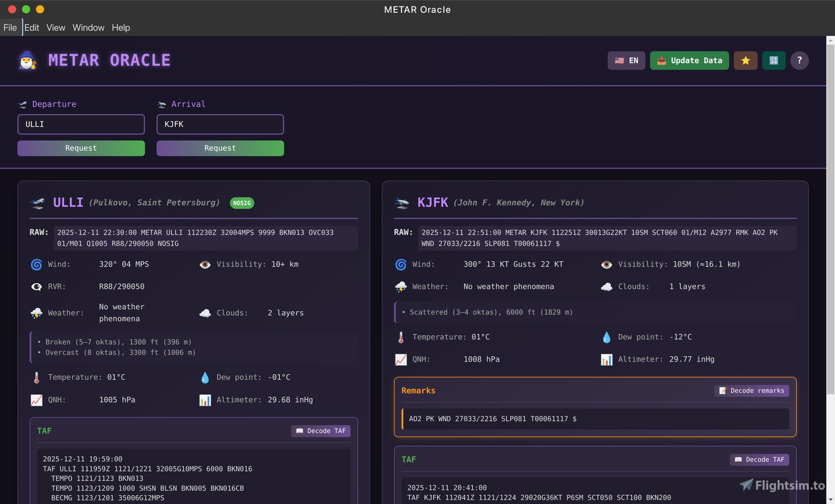Open the calculator icon button
Screen dimensions: 835x504
774,60
